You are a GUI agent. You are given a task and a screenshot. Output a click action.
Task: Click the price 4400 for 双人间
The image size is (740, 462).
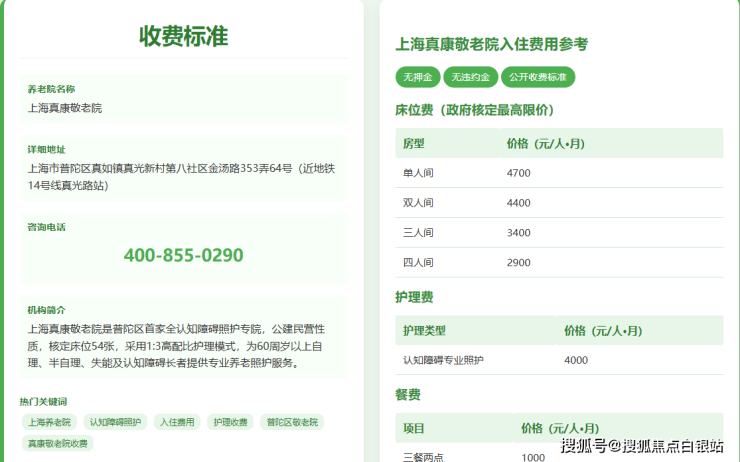519,203
